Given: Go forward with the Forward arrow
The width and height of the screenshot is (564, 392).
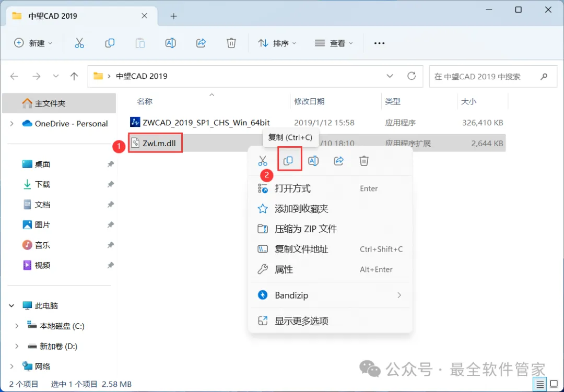Looking at the screenshot, I should (x=37, y=76).
